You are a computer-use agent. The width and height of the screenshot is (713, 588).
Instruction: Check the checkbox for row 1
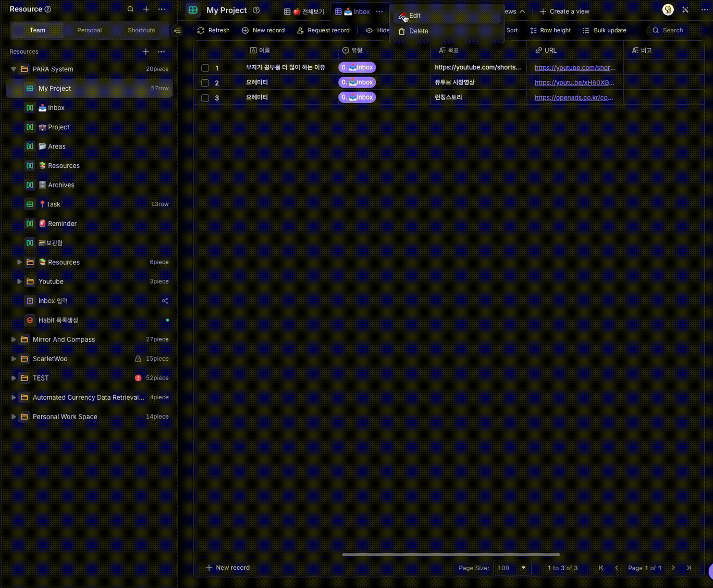point(205,68)
